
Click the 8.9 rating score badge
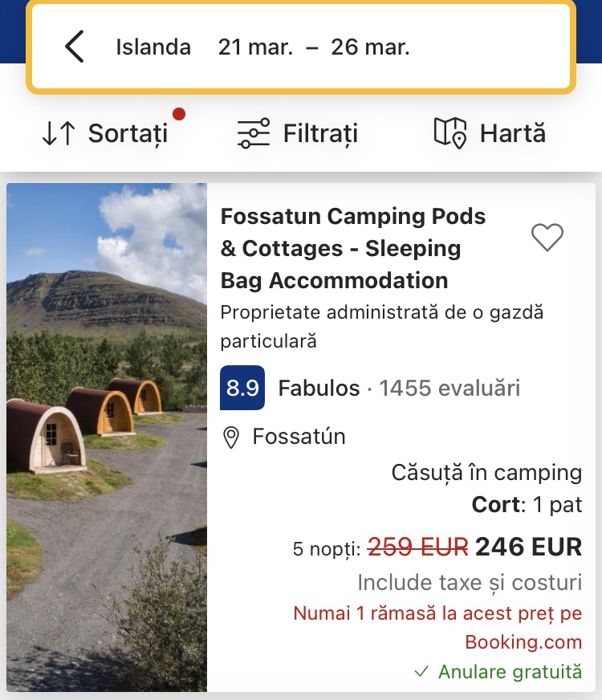242,389
